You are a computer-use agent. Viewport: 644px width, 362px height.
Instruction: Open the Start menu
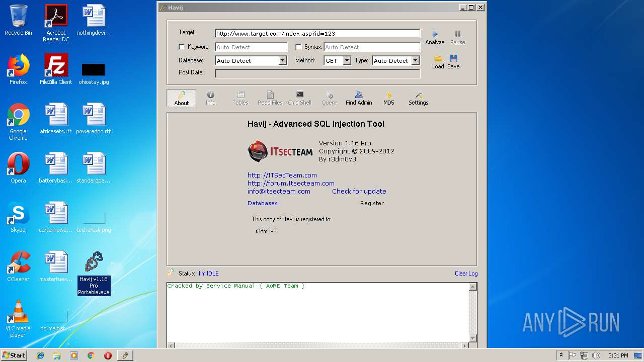[14, 355]
